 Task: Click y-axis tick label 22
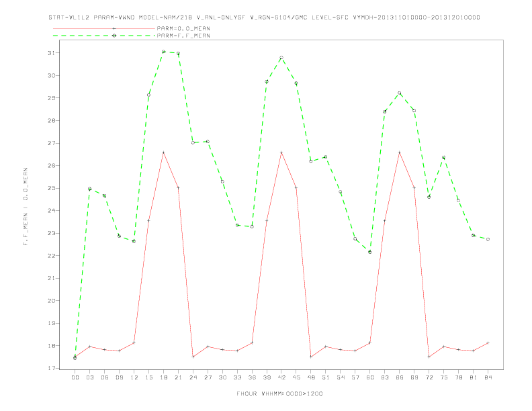point(52,256)
